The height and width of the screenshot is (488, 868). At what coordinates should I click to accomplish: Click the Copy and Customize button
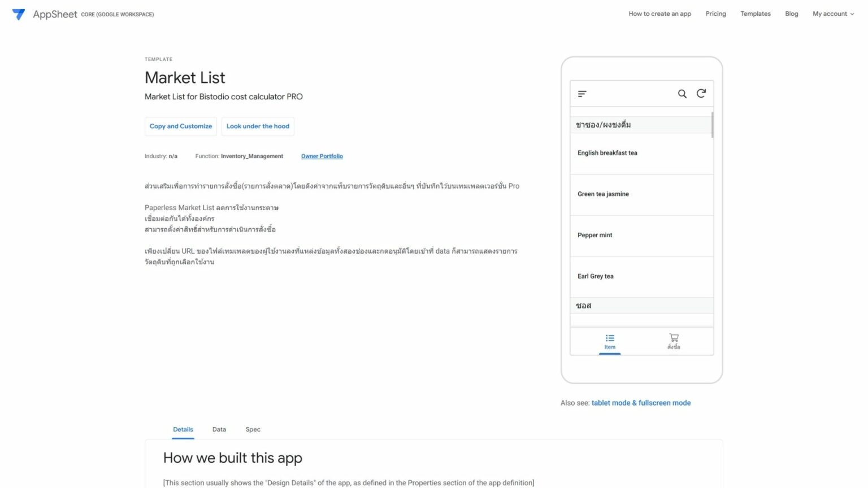coord(180,126)
